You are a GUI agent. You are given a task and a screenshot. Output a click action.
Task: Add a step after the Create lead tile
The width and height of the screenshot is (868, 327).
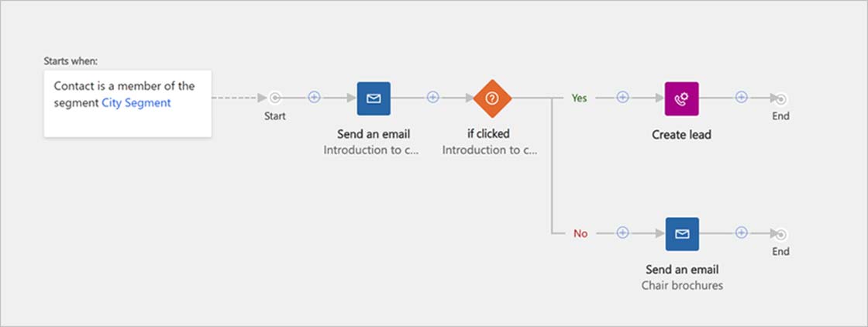coord(741,98)
